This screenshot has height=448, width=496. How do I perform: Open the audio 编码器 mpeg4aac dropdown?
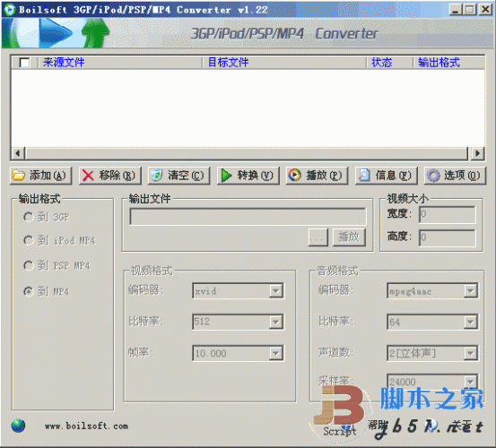tap(471, 291)
